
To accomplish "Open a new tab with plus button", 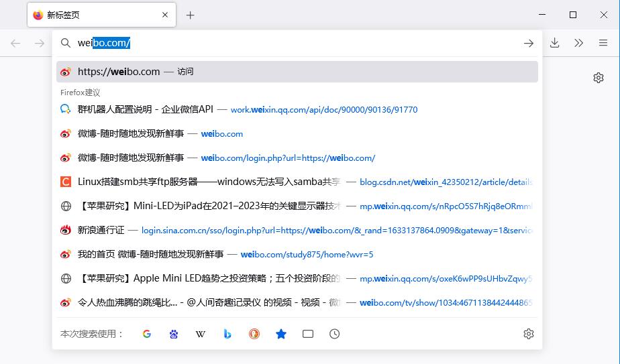I will (190, 15).
